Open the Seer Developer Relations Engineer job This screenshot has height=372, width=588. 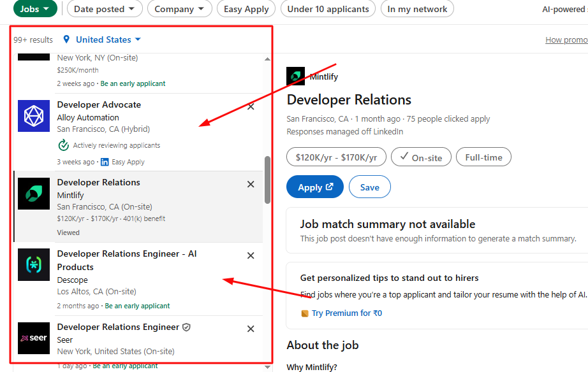click(x=118, y=327)
